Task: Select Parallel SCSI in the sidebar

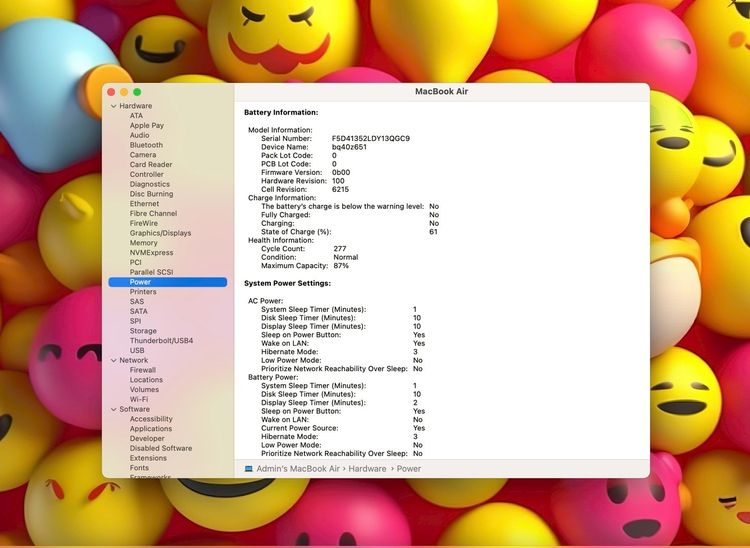Action: [x=152, y=272]
